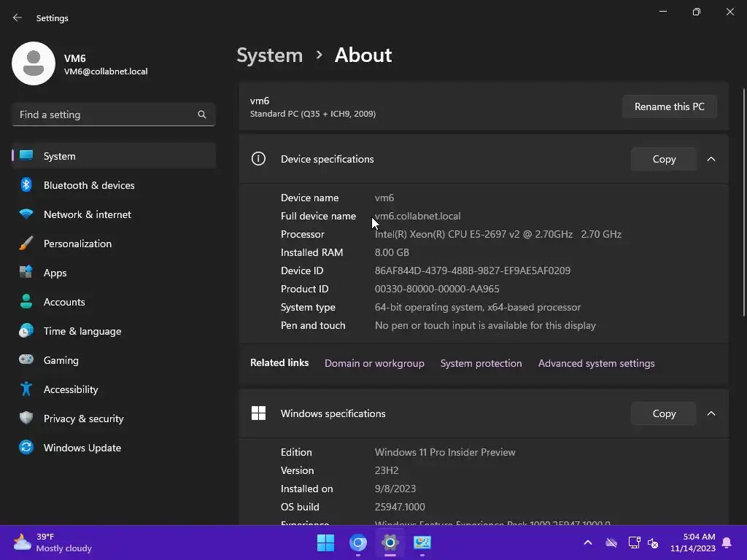Collapse the Windows specifications section
747x560 pixels.
pyautogui.click(x=711, y=413)
